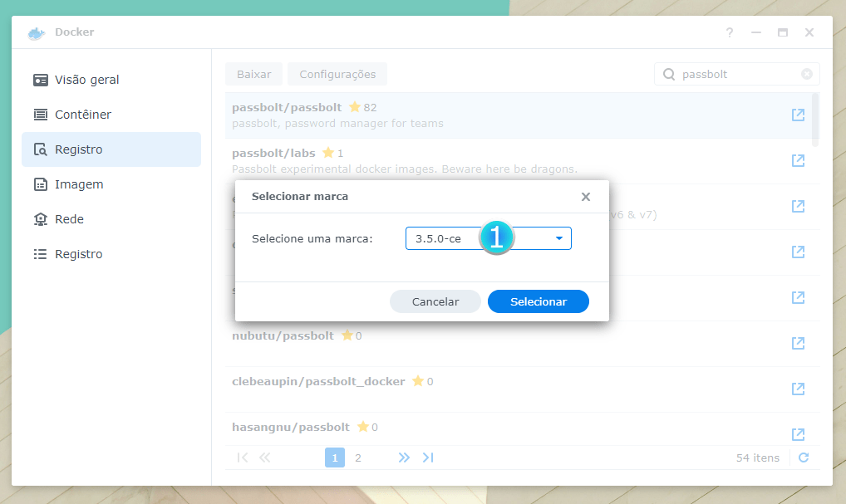The width and height of the screenshot is (846, 504).
Task: Click the Docker help question mark
Action: pyautogui.click(x=730, y=32)
